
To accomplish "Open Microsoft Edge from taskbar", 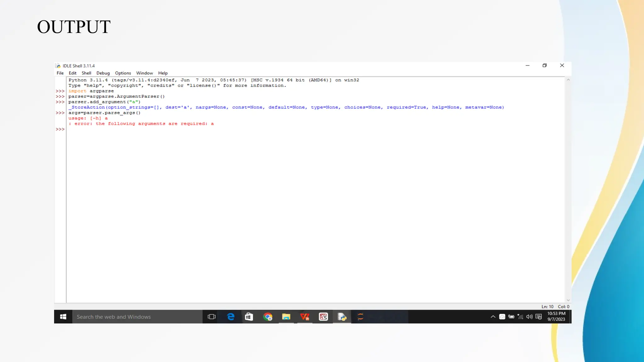I will click(230, 317).
